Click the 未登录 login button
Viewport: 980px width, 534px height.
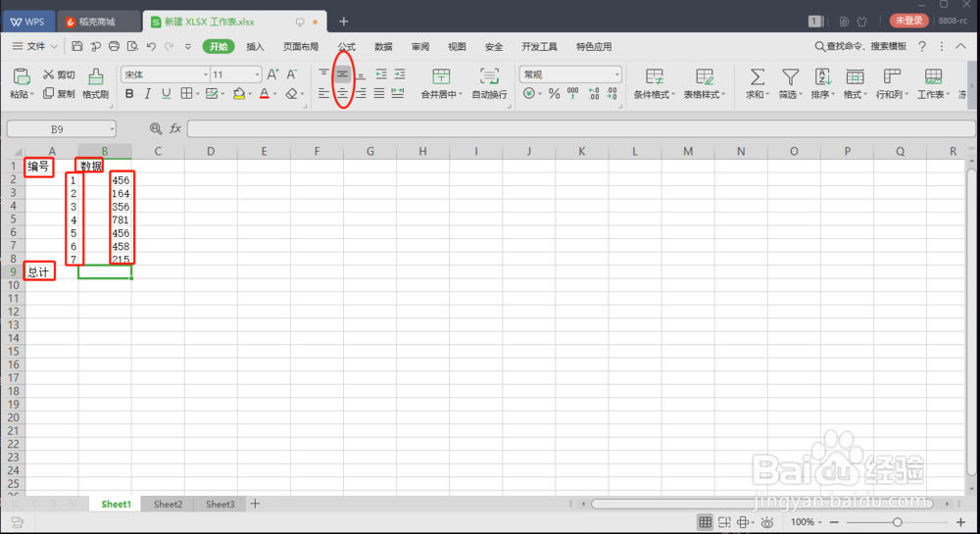coord(908,21)
